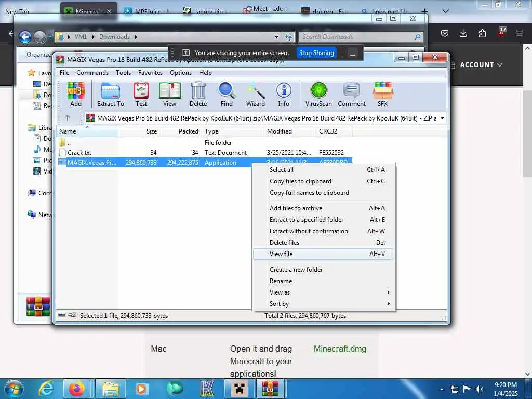Image resolution: width=532 pixels, height=399 pixels.
Task: Click the Search Downloads field
Action: tap(361, 37)
